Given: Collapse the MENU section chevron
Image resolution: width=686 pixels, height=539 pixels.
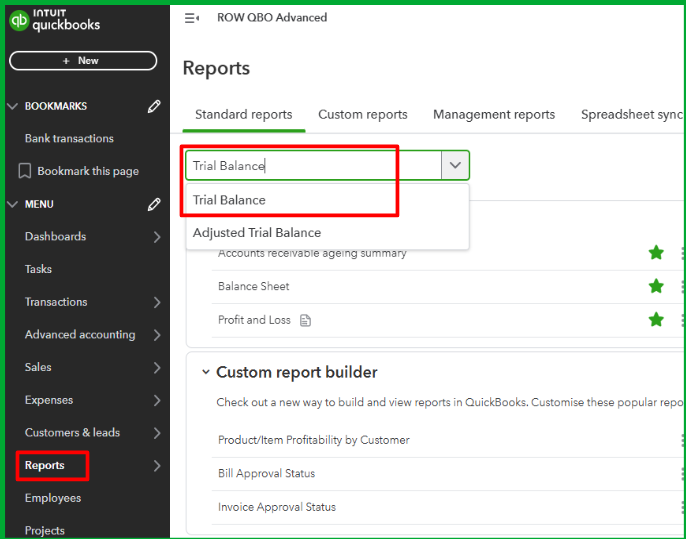Looking at the screenshot, I should 12,204.
